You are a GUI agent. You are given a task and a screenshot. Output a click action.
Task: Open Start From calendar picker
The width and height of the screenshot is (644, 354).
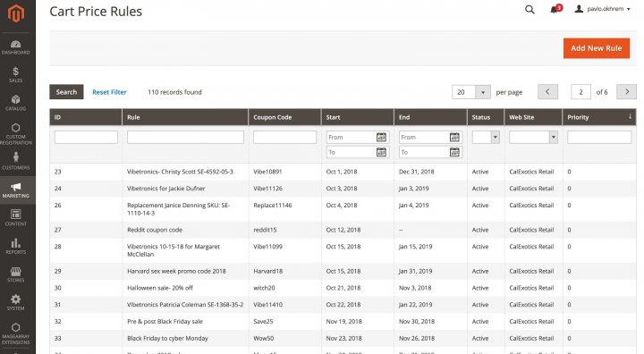pyautogui.click(x=381, y=137)
